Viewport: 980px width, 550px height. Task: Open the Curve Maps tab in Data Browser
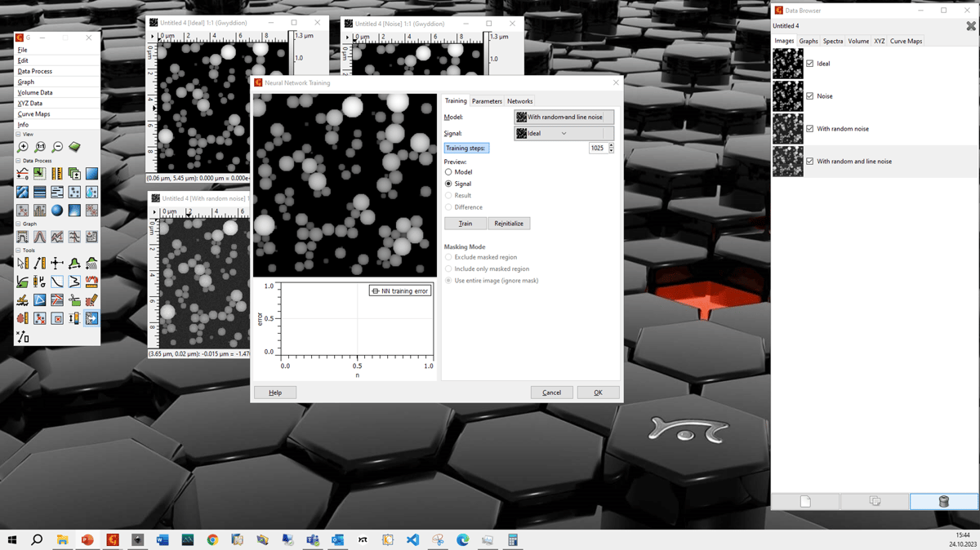tap(906, 41)
